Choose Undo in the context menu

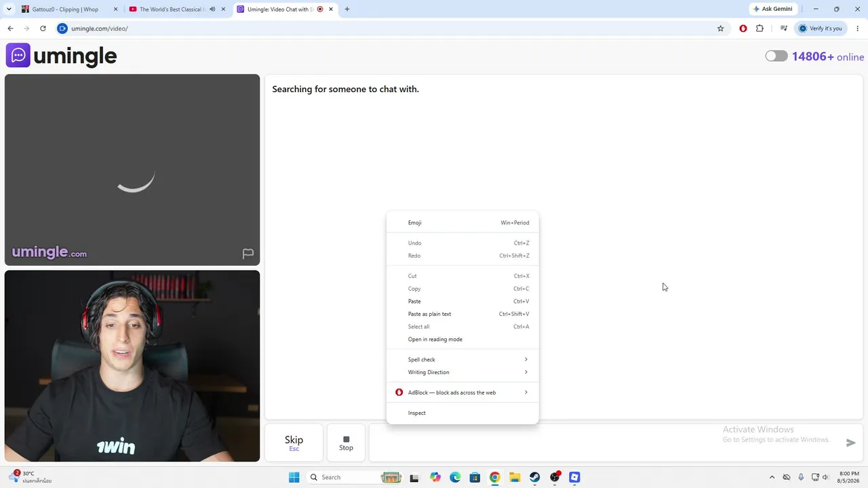(x=462, y=243)
